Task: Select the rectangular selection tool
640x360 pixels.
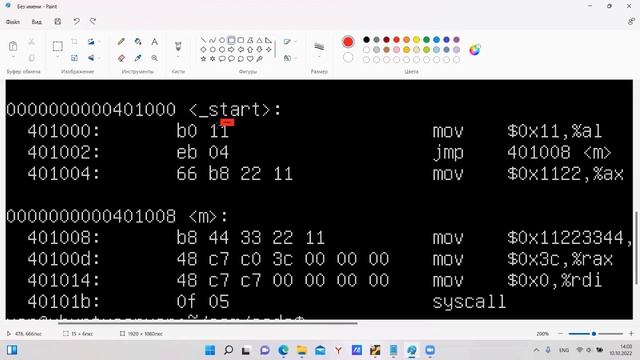Action: [x=58, y=46]
